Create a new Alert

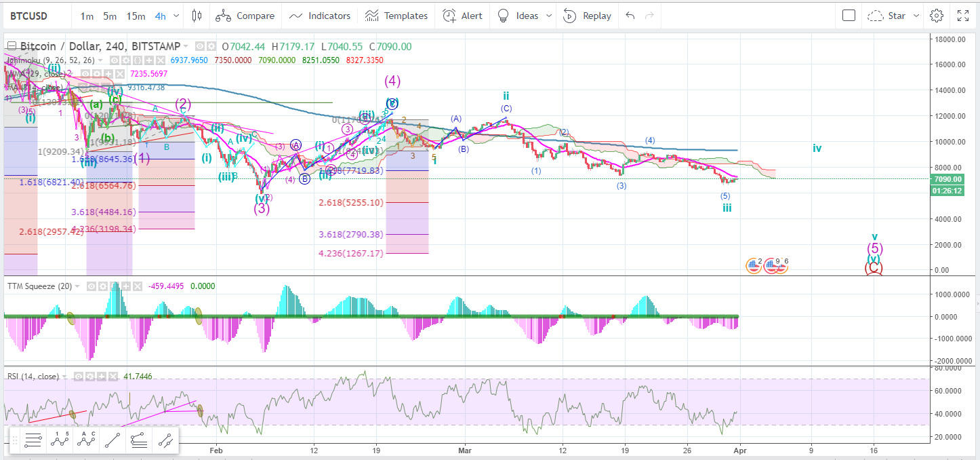462,16
